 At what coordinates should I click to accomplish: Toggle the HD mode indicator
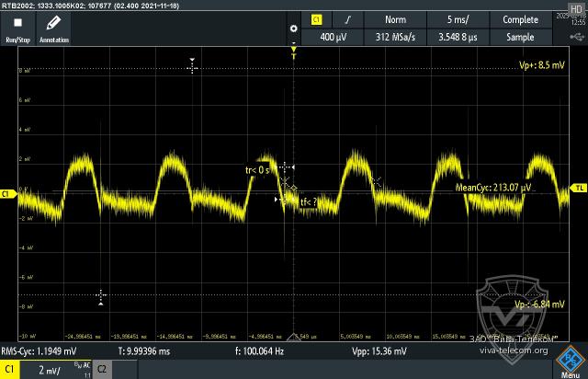(x=576, y=8)
